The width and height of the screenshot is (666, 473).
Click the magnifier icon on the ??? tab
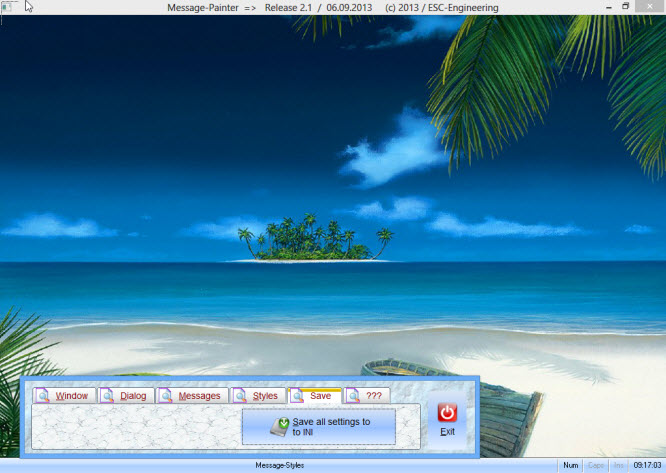(x=354, y=396)
